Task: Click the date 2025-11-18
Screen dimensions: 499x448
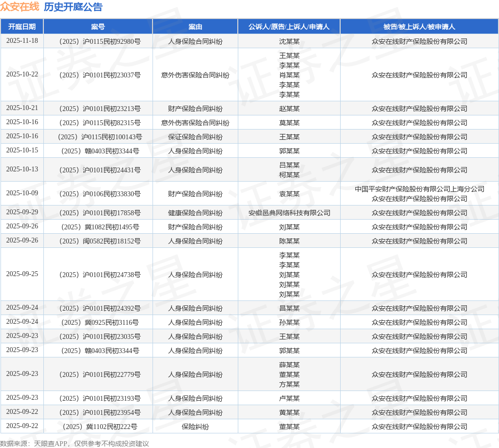Action: tap(22, 41)
